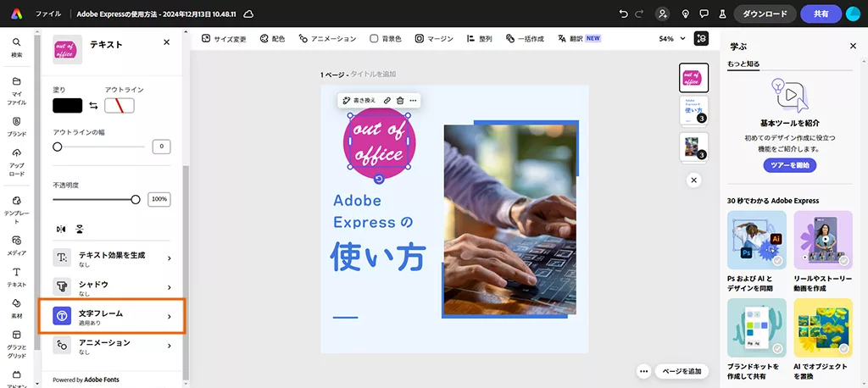
Task: Click the ダウンロード button
Action: click(765, 14)
